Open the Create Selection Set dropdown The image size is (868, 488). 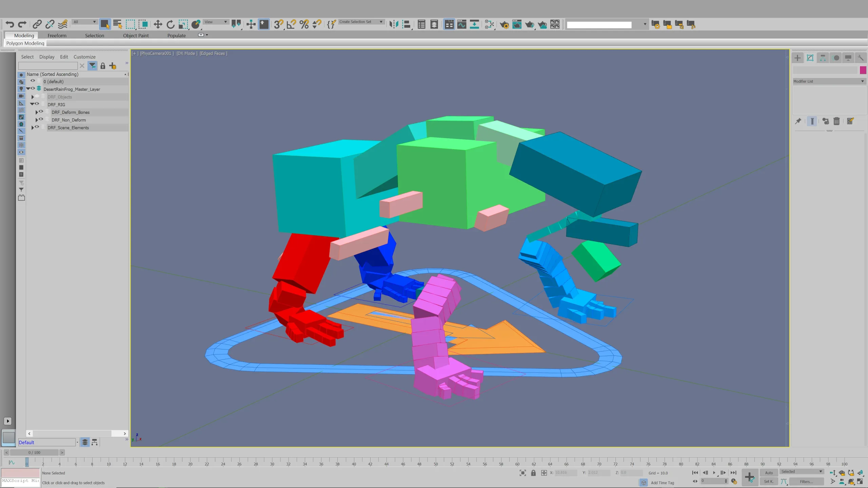tap(361, 22)
